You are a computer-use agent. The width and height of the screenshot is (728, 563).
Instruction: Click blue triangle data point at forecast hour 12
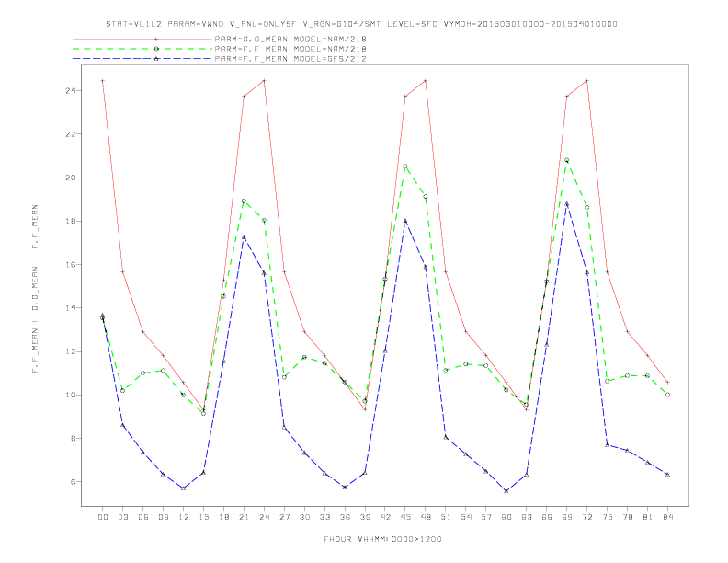(184, 488)
